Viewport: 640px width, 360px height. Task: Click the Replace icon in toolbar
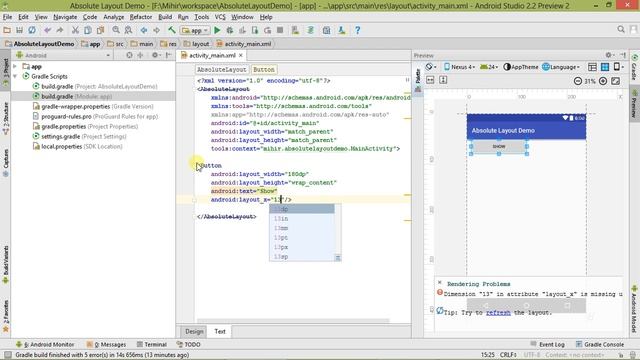pos(128,30)
